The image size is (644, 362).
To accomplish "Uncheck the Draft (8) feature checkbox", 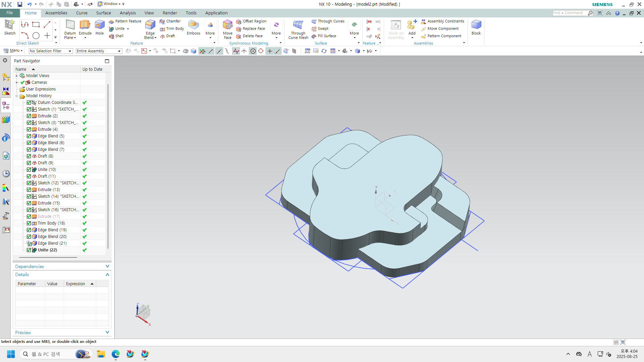I will coord(29,156).
